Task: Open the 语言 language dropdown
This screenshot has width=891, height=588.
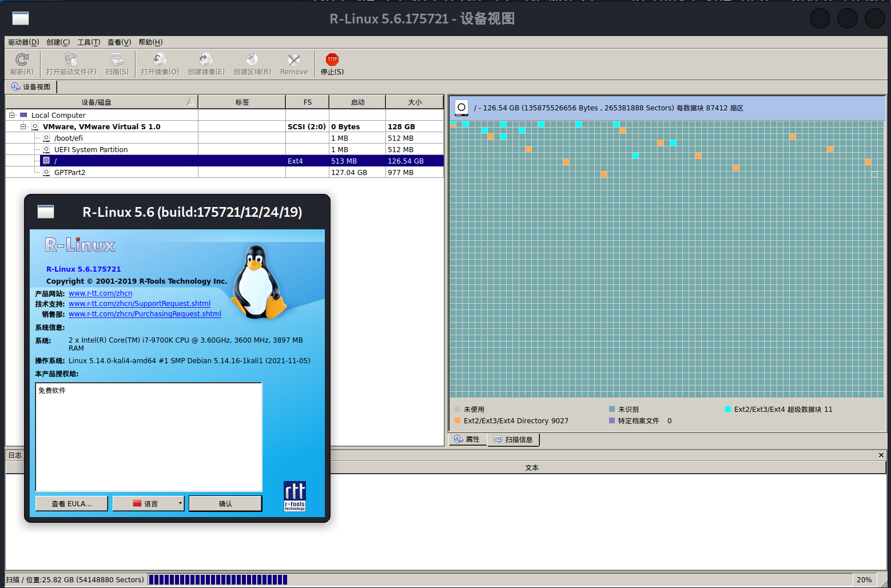Action: point(148,503)
